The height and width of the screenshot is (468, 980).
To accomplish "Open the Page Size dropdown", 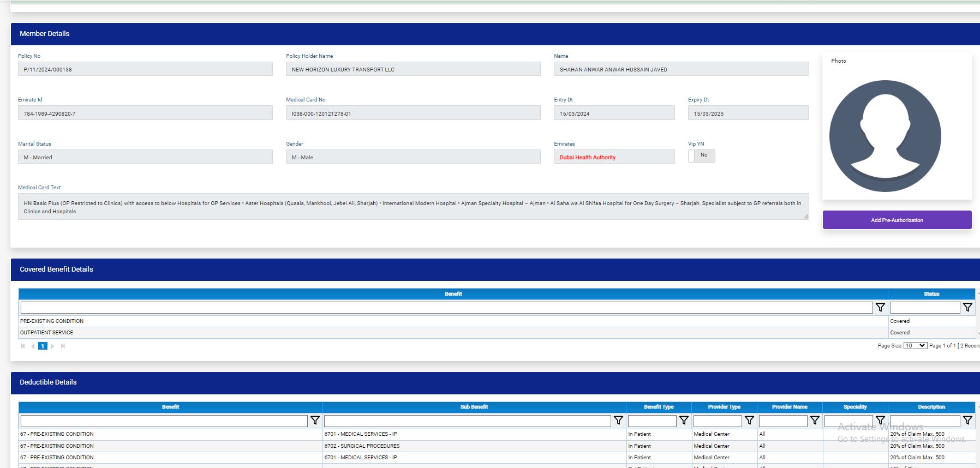I will [x=915, y=346].
